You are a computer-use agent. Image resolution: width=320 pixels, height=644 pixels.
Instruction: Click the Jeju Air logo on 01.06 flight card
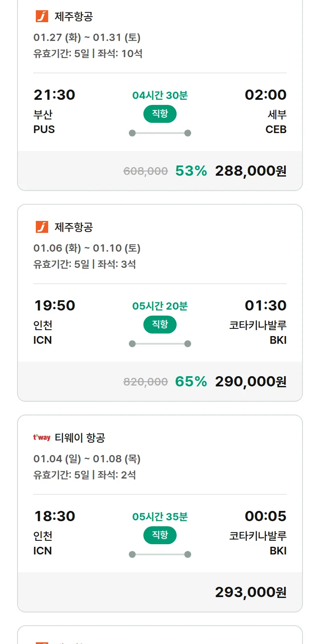(x=42, y=227)
